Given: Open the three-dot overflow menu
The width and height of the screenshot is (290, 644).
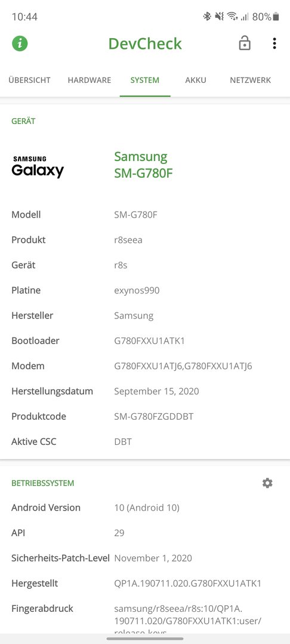Looking at the screenshot, I should (x=274, y=43).
